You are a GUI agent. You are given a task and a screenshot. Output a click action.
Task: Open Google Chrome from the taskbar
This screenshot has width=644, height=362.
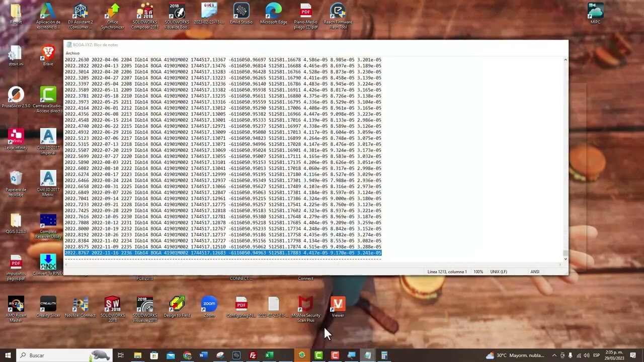click(187, 355)
